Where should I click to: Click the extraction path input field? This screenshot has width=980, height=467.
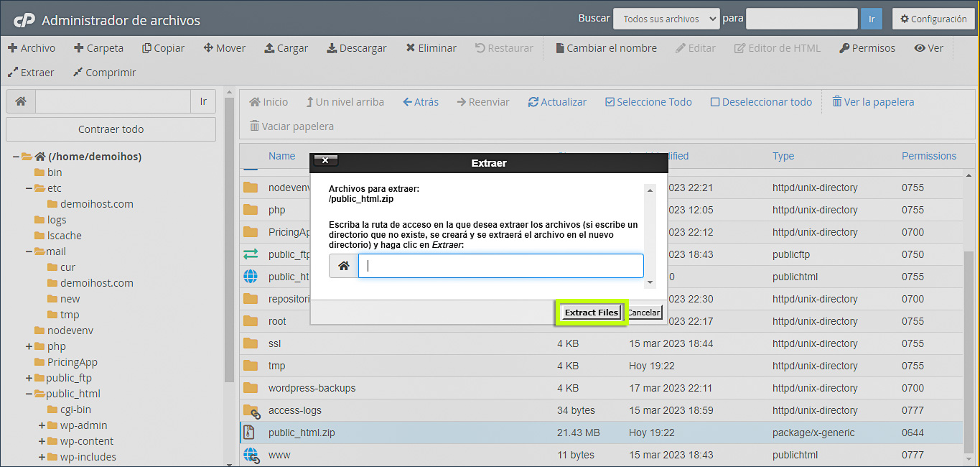(500, 266)
